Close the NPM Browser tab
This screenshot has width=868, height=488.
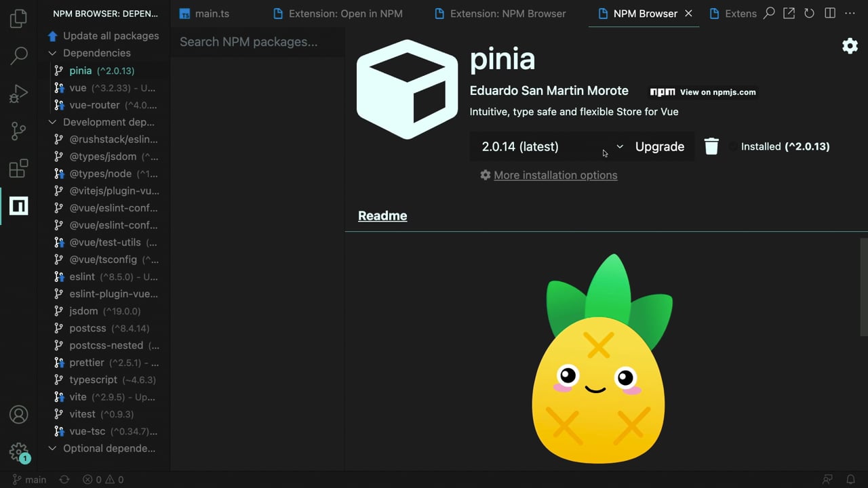tap(688, 14)
